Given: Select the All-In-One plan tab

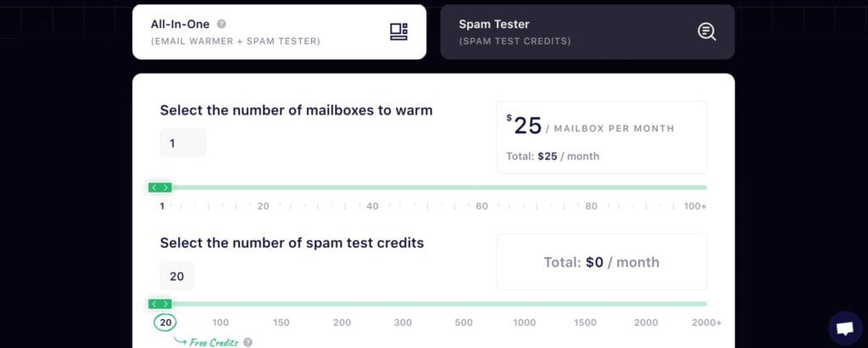Looking at the screenshot, I should [279, 32].
